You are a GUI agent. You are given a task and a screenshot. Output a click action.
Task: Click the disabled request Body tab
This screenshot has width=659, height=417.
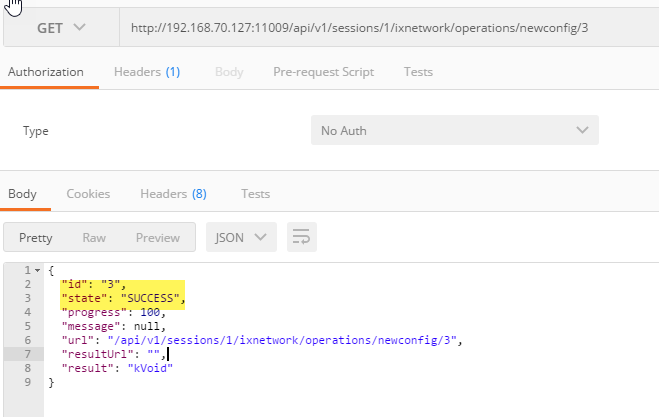coord(229,72)
